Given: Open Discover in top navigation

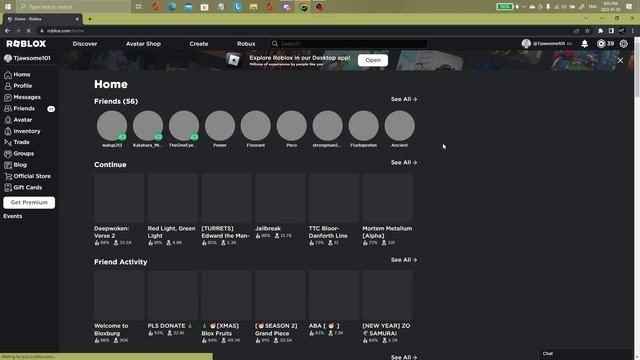Looking at the screenshot, I should point(85,44).
